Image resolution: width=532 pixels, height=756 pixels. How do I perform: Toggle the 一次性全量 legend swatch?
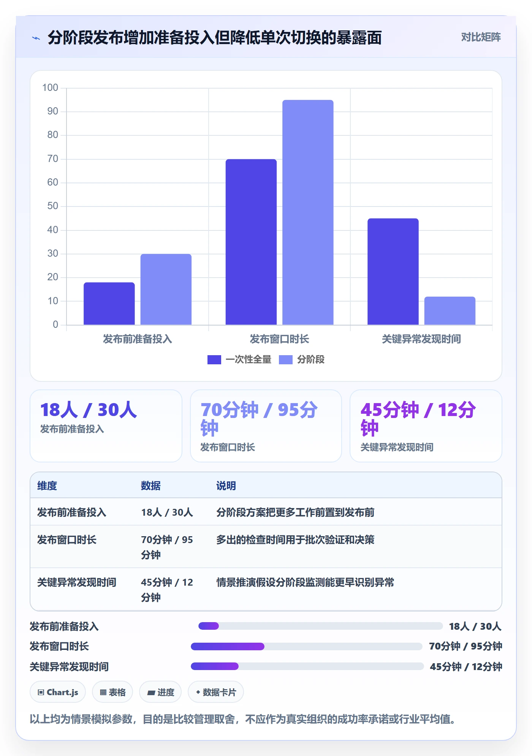point(214,360)
